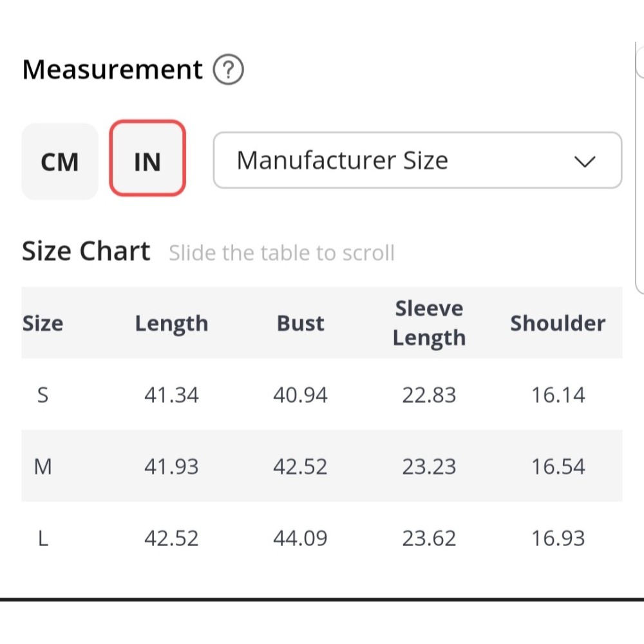Click the 23.23 sleeve length value
Viewport: 644px width, 644px height.
click(x=429, y=466)
